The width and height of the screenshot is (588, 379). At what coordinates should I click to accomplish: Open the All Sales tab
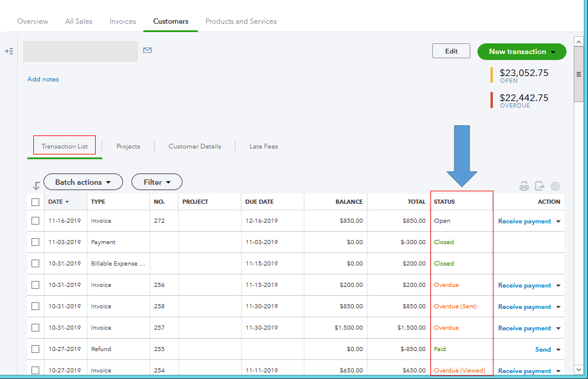(x=78, y=21)
